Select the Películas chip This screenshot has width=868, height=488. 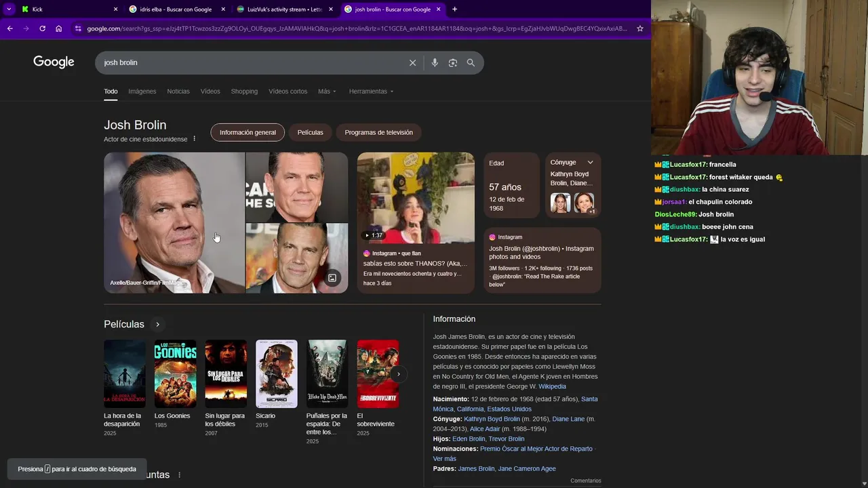[x=310, y=132]
